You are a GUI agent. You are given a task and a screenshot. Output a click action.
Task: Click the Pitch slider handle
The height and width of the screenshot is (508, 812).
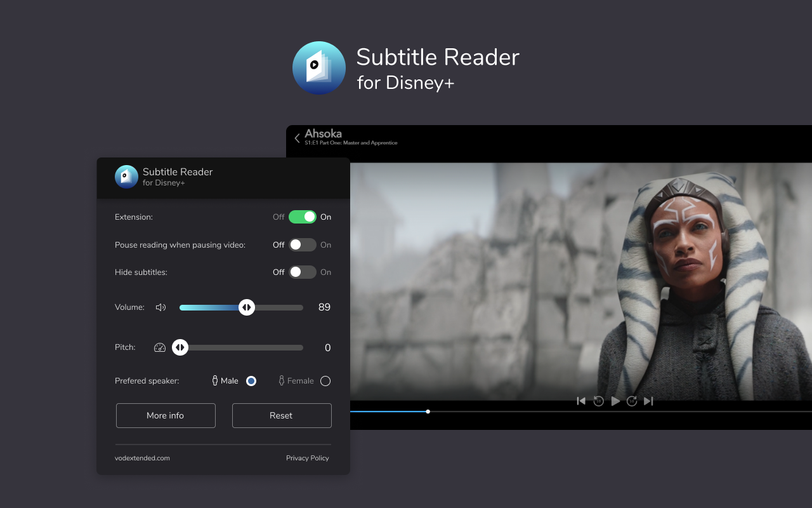(180, 347)
